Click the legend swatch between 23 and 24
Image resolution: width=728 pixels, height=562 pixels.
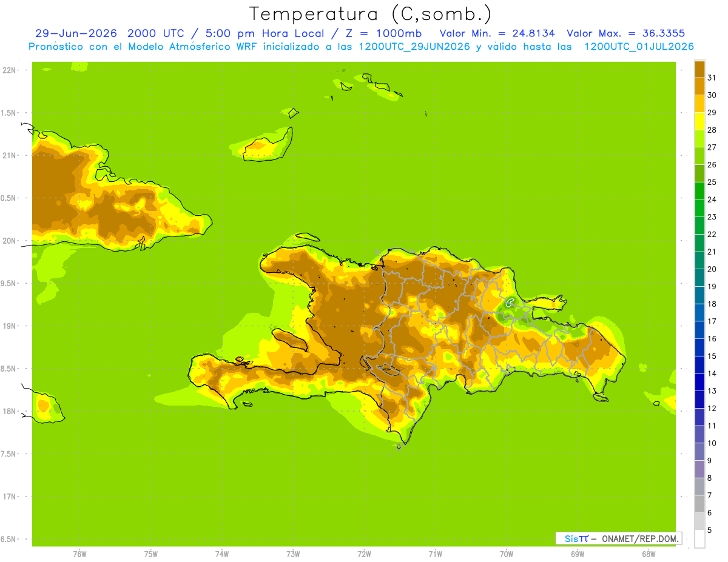pos(699,208)
